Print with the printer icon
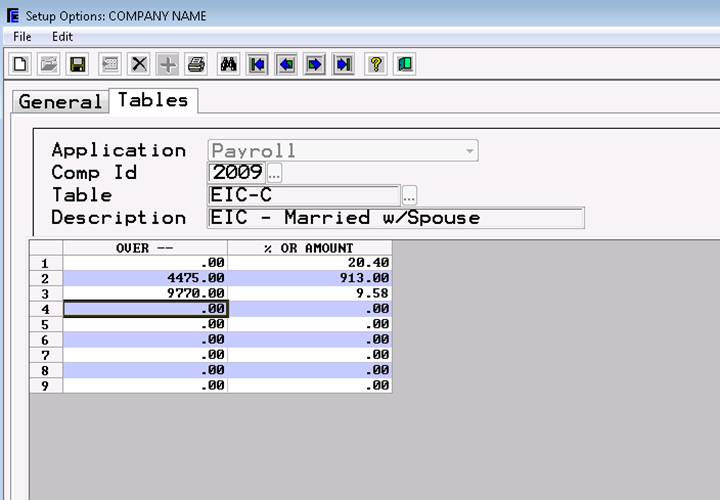The height and width of the screenshot is (500, 720). (x=196, y=64)
